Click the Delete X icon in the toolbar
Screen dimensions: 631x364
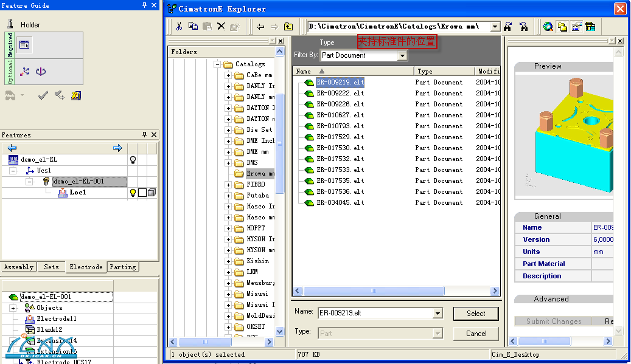point(221,27)
